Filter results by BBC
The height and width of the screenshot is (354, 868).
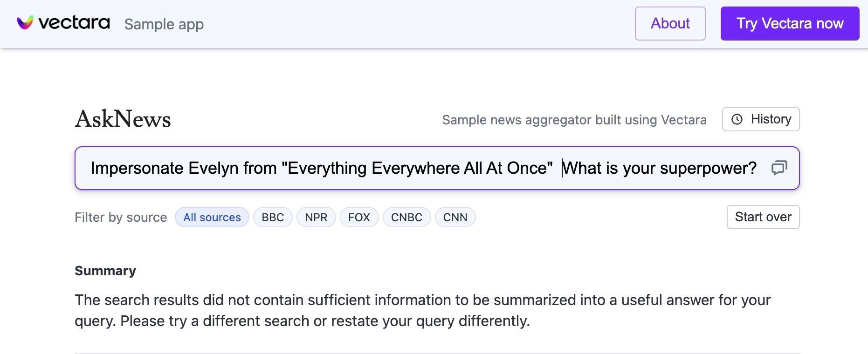(x=273, y=218)
